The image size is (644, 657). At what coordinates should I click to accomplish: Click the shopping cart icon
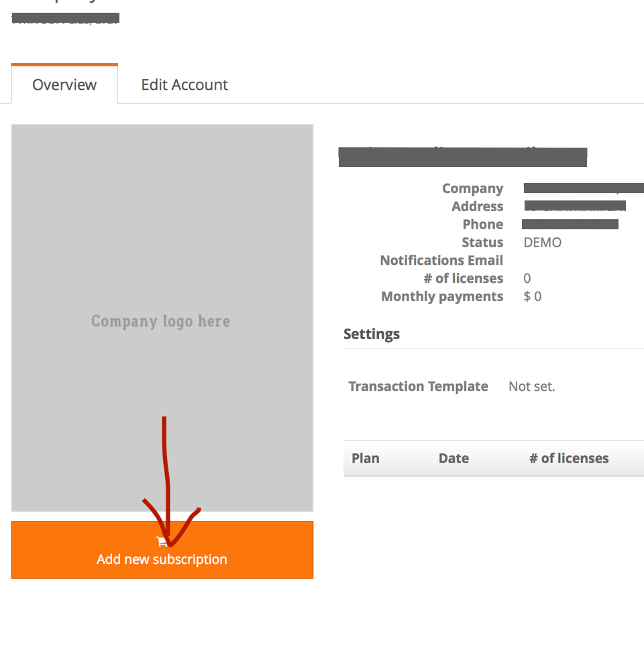tap(162, 542)
